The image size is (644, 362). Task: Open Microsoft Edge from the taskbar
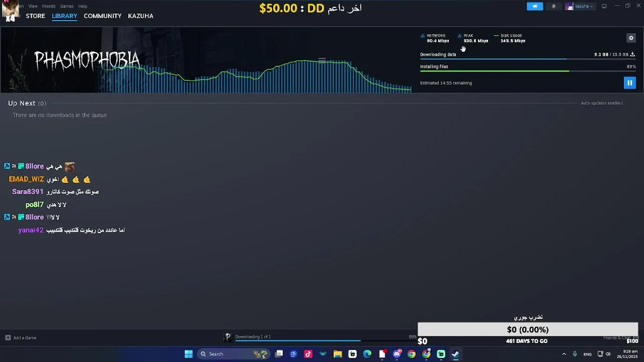click(367, 354)
